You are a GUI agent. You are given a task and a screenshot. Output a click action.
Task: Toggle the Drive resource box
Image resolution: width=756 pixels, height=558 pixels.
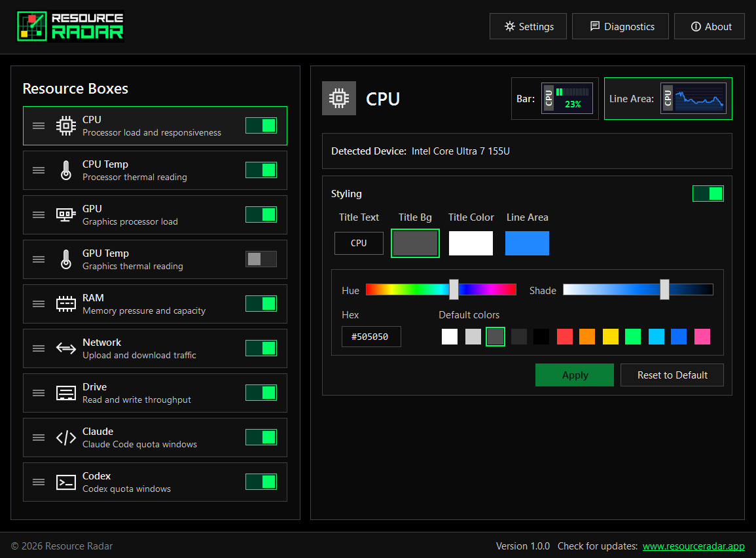261,393
